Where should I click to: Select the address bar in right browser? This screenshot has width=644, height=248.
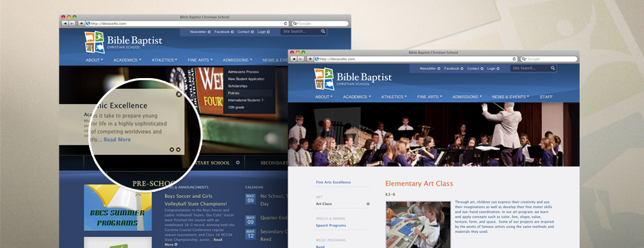(416, 59)
